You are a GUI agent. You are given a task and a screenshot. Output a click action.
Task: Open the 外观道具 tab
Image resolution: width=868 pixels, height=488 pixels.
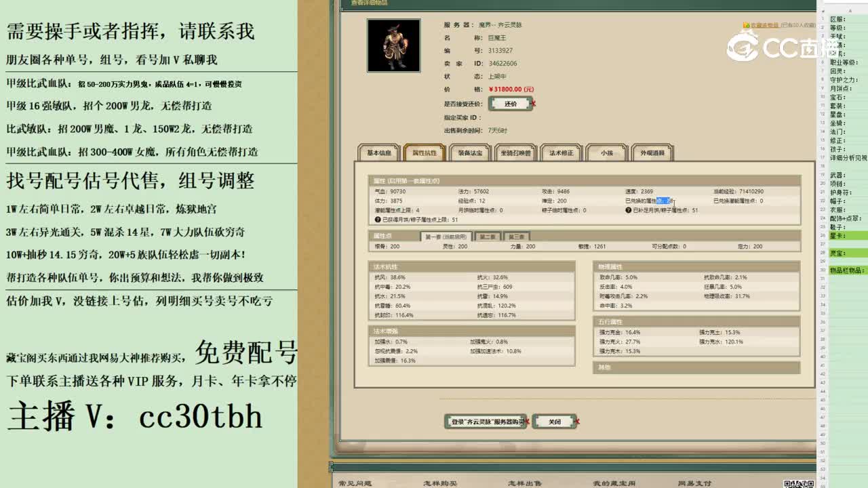click(x=652, y=153)
